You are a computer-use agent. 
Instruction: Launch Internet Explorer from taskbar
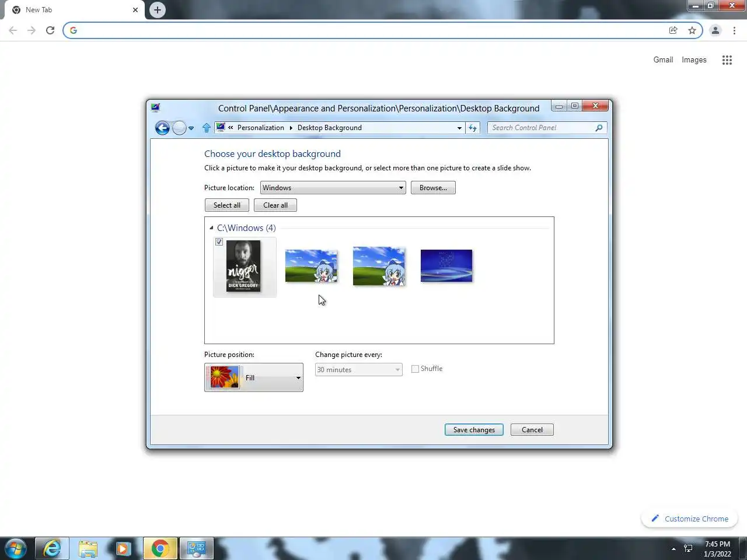pyautogui.click(x=52, y=549)
